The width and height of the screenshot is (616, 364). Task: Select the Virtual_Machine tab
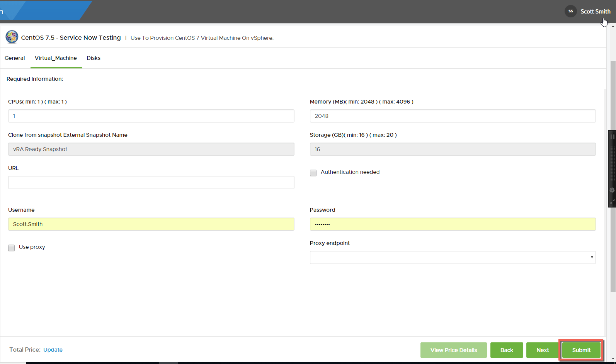pyautogui.click(x=56, y=58)
